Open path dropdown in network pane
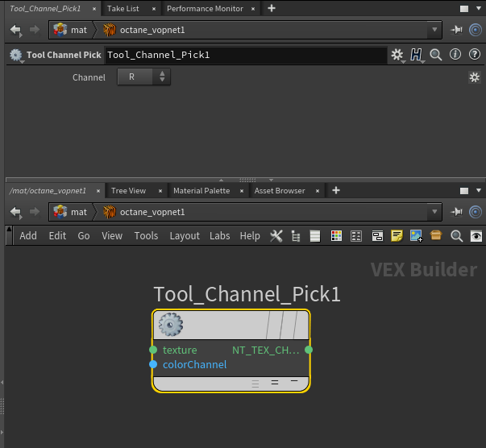Image resolution: width=486 pixels, height=448 pixels. 434,212
